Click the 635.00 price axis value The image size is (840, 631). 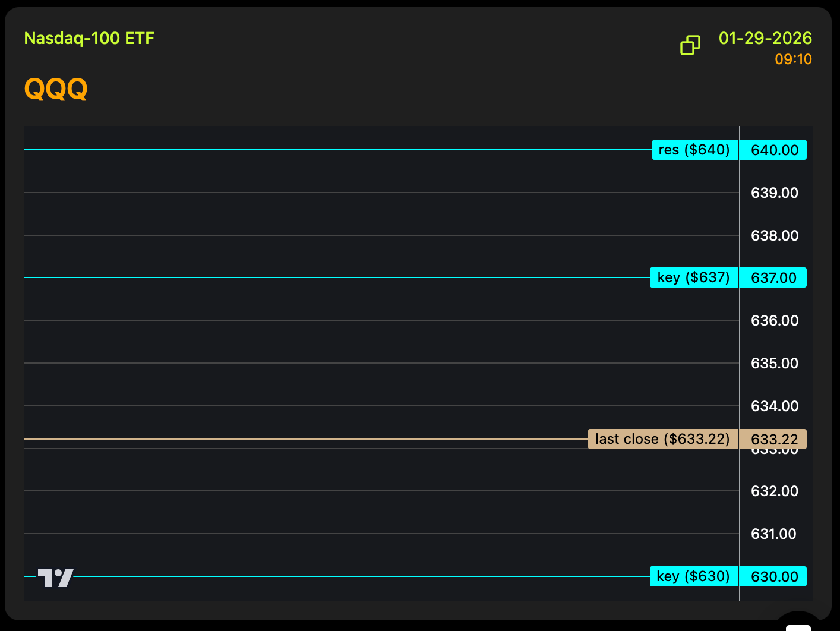(x=774, y=363)
